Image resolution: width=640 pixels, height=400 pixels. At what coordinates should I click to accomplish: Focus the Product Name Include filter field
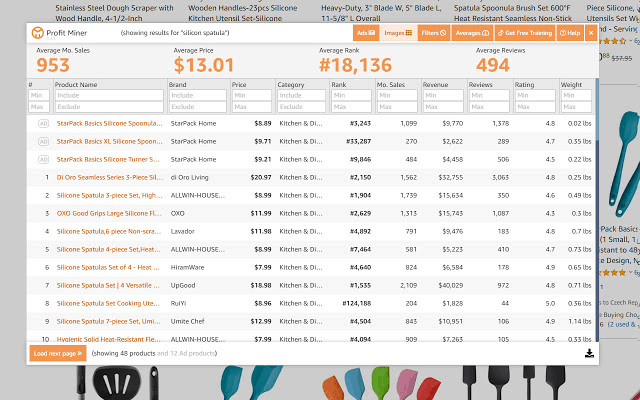coord(109,95)
